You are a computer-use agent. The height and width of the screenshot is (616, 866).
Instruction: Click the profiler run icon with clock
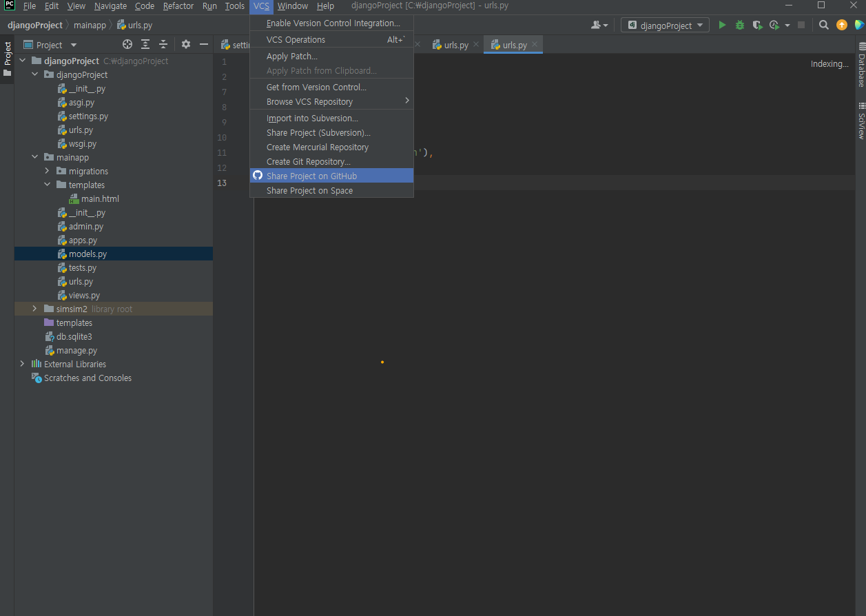(774, 25)
